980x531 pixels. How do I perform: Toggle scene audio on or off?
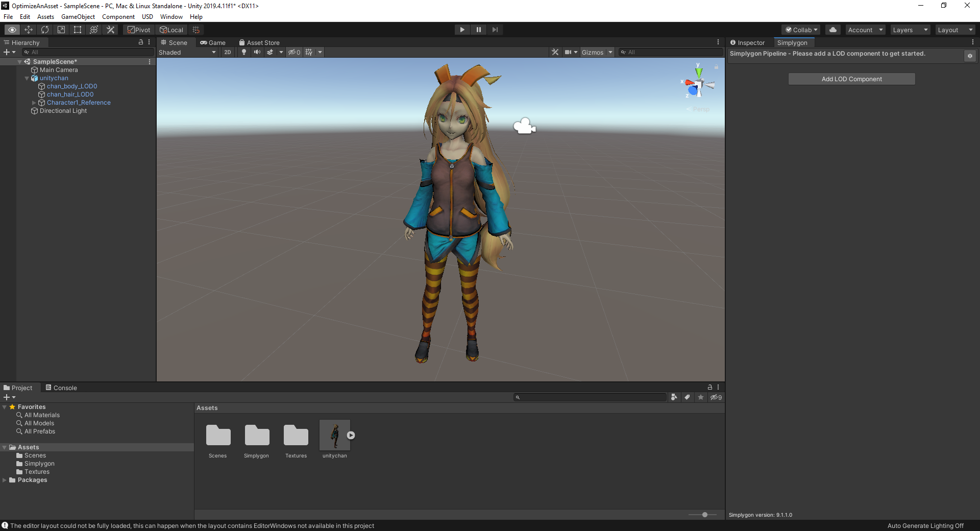coord(257,52)
